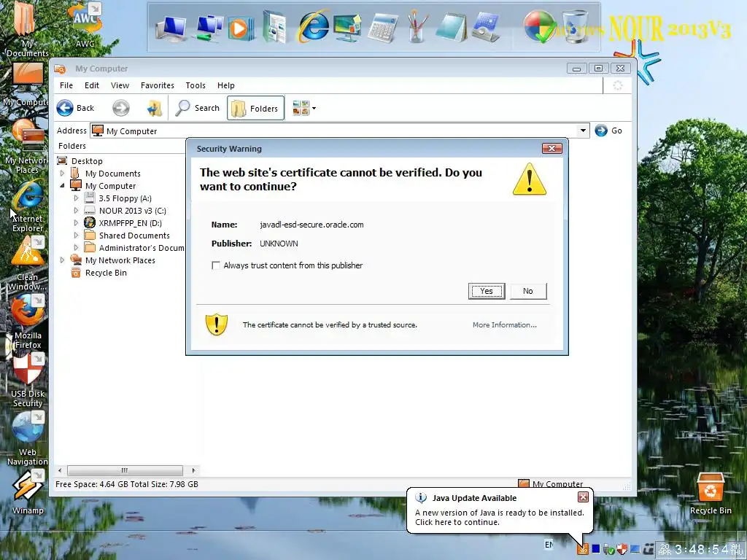Expand My Documents tree node
This screenshot has width=747, height=560.
coord(63,174)
